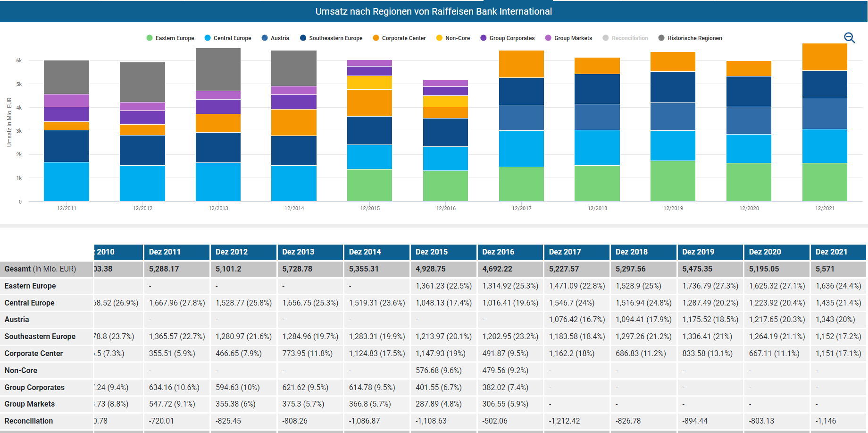
Task: Click the grey segment of 12/2013 bar
Action: click(x=218, y=69)
